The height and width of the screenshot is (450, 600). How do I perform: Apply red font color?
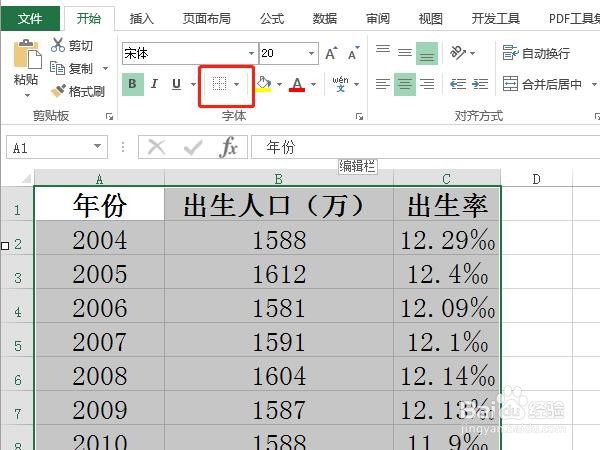click(297, 84)
